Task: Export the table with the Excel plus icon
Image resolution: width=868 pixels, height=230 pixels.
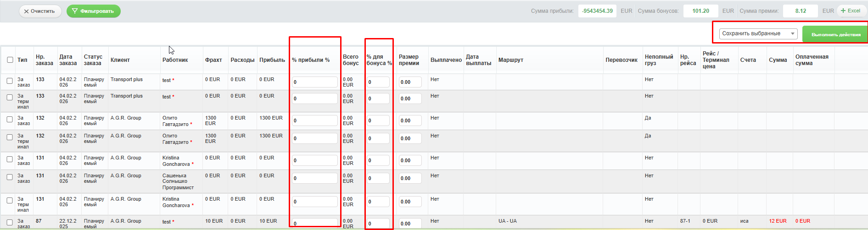Action: tap(843, 11)
